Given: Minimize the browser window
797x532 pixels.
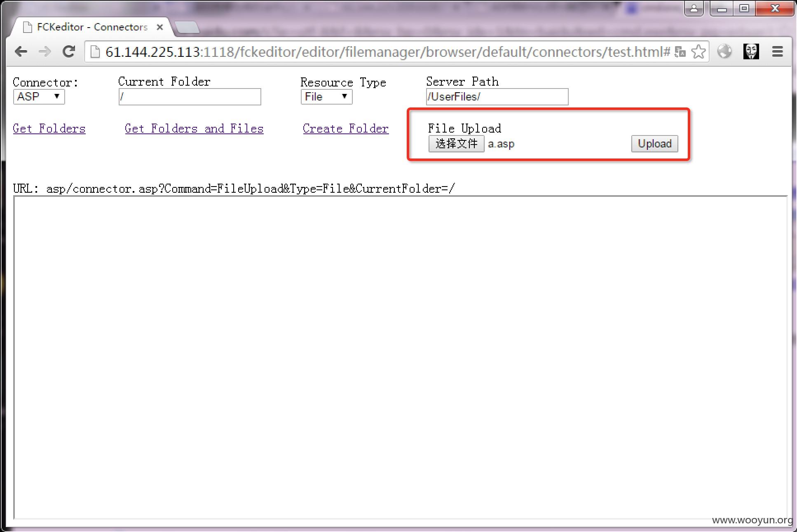Looking at the screenshot, I should [722, 8].
